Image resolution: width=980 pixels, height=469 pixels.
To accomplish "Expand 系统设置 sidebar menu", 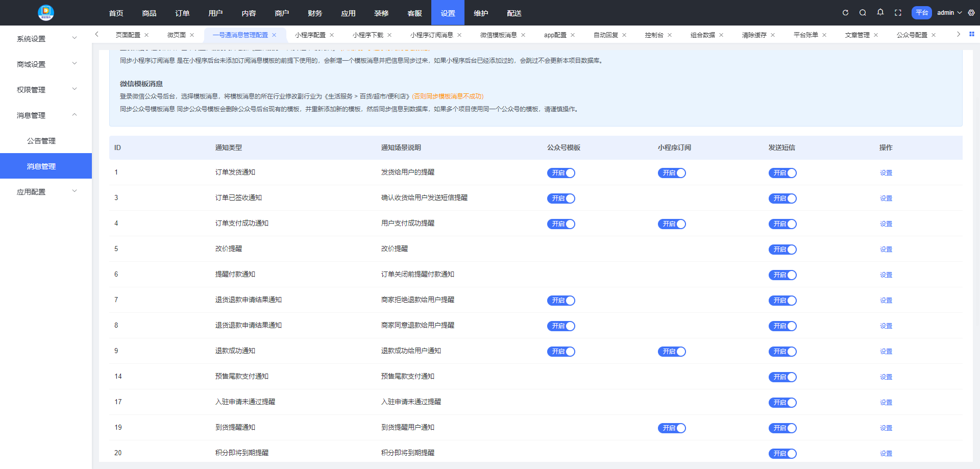I will click(x=46, y=38).
